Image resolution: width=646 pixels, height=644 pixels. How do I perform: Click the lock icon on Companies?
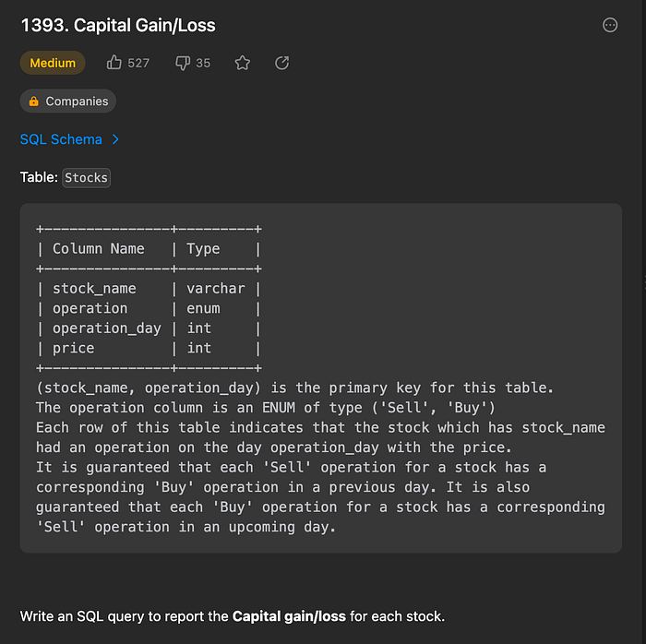tap(34, 101)
